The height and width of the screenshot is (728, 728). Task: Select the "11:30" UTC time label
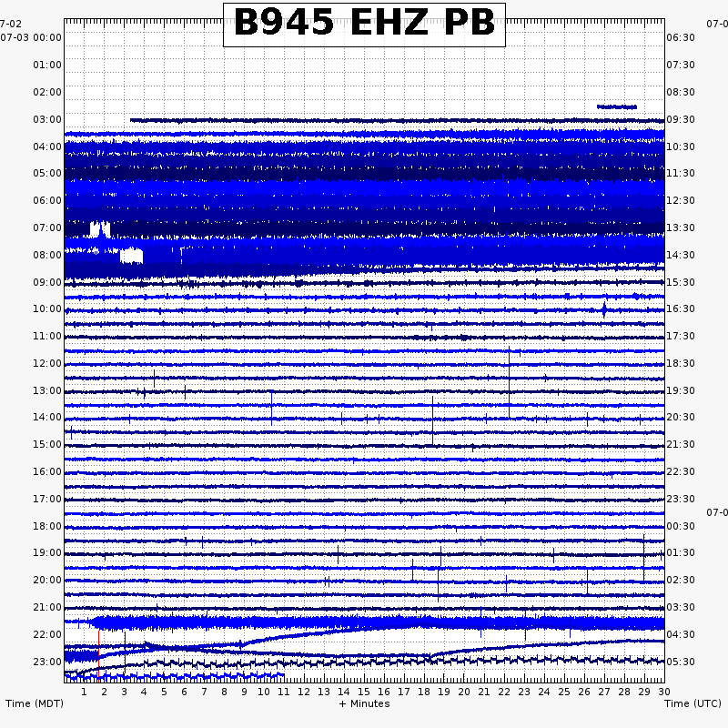(x=681, y=173)
